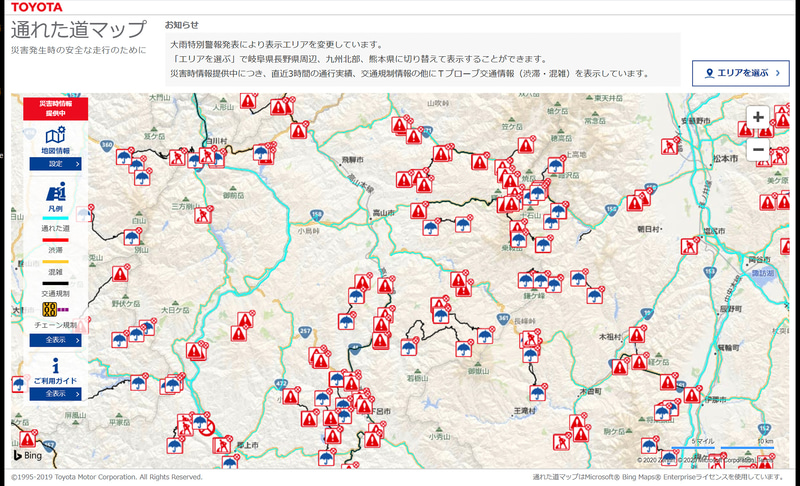Click the 松本市 city label
Screen dimensions: 800x486
(726, 159)
